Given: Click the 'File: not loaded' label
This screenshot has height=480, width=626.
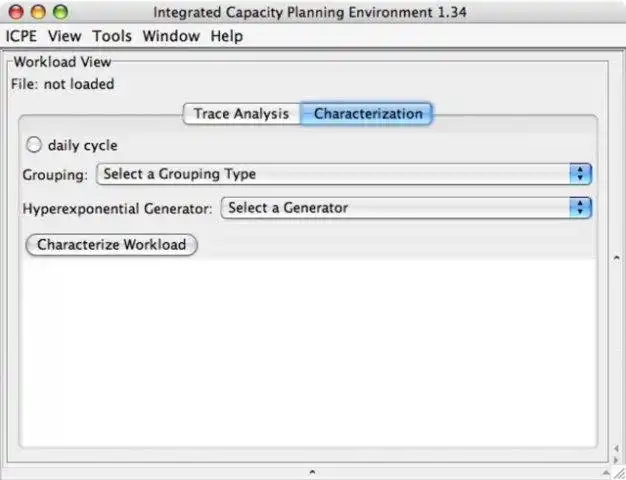Looking at the screenshot, I should point(63,84).
